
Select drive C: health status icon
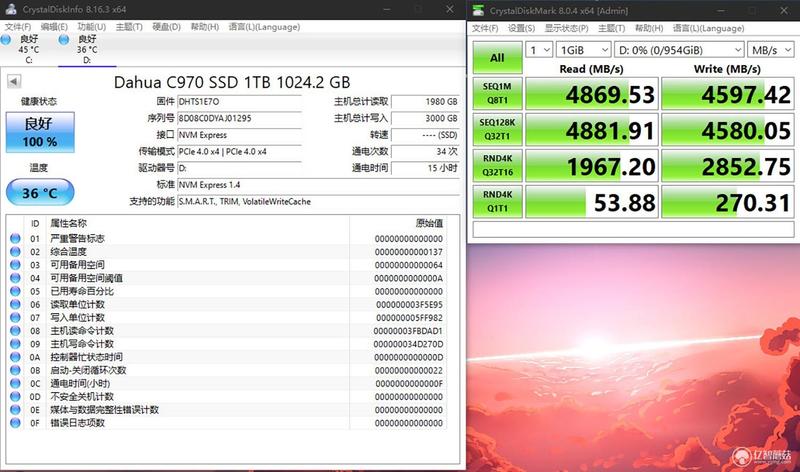(x=6, y=39)
